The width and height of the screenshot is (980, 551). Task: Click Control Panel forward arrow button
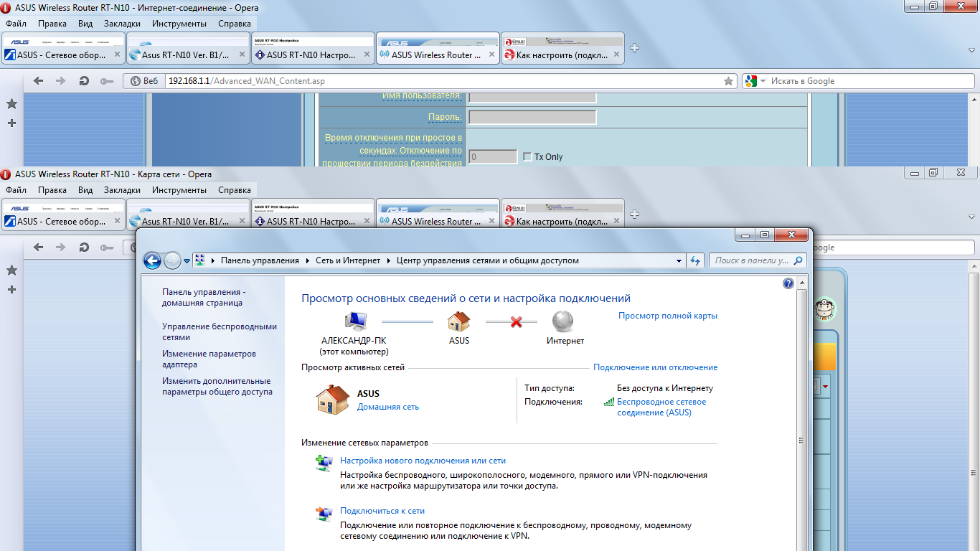pos(172,260)
